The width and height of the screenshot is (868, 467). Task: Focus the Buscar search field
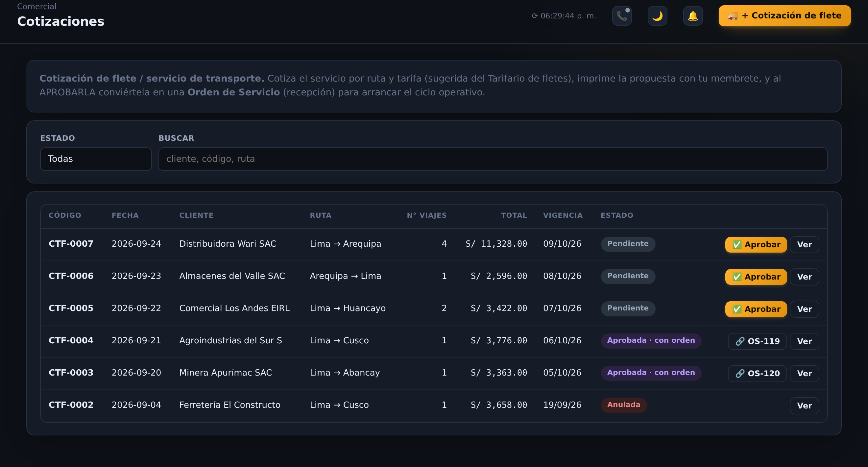[493, 159]
